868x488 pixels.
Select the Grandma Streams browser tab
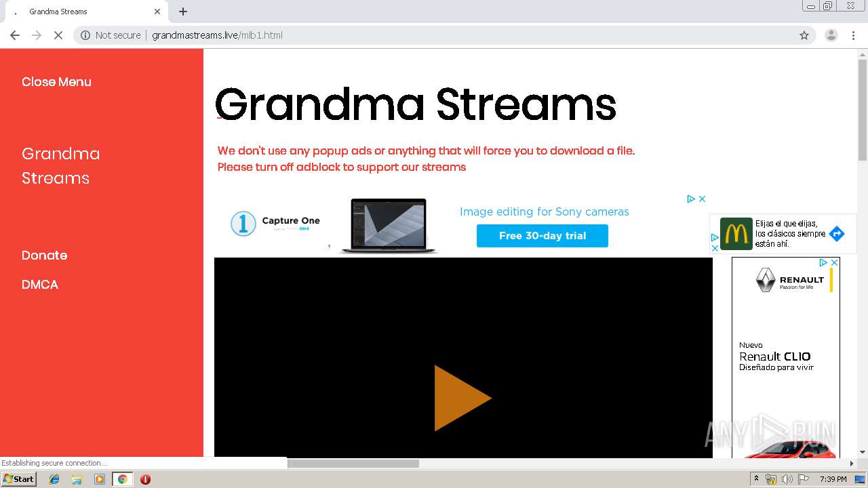[87, 12]
